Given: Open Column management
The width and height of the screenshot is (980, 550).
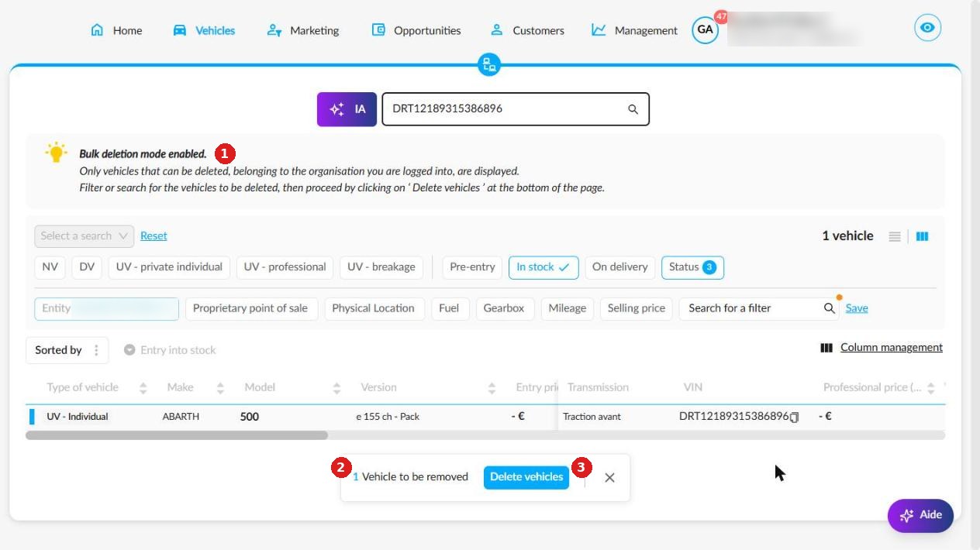Looking at the screenshot, I should point(882,348).
